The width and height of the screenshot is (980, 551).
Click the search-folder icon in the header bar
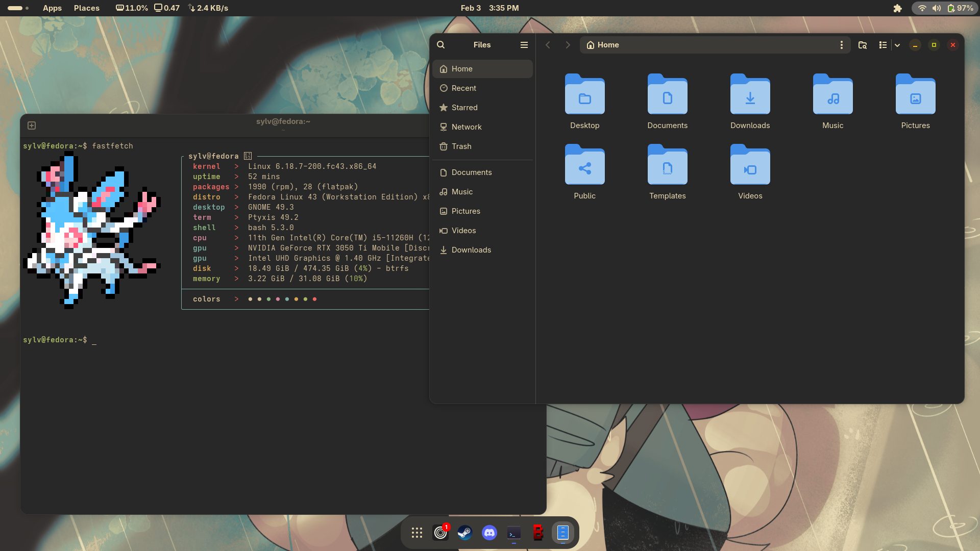click(x=863, y=45)
